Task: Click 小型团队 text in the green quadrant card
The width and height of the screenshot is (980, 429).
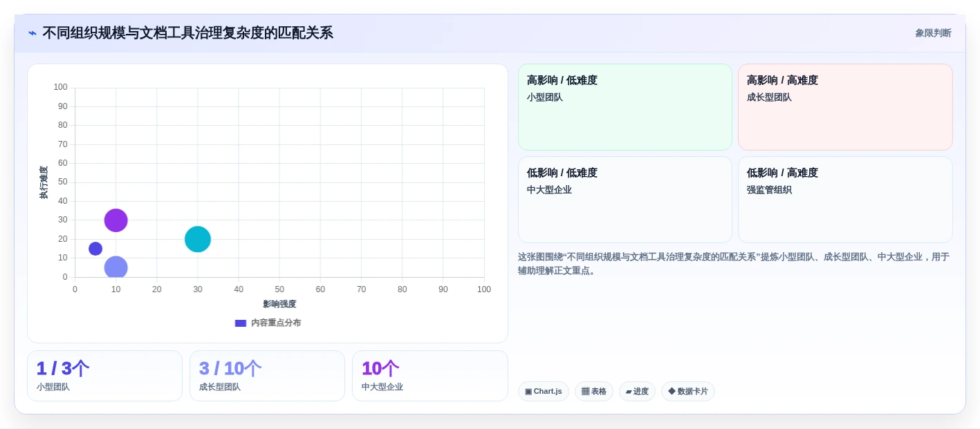Action: (545, 97)
